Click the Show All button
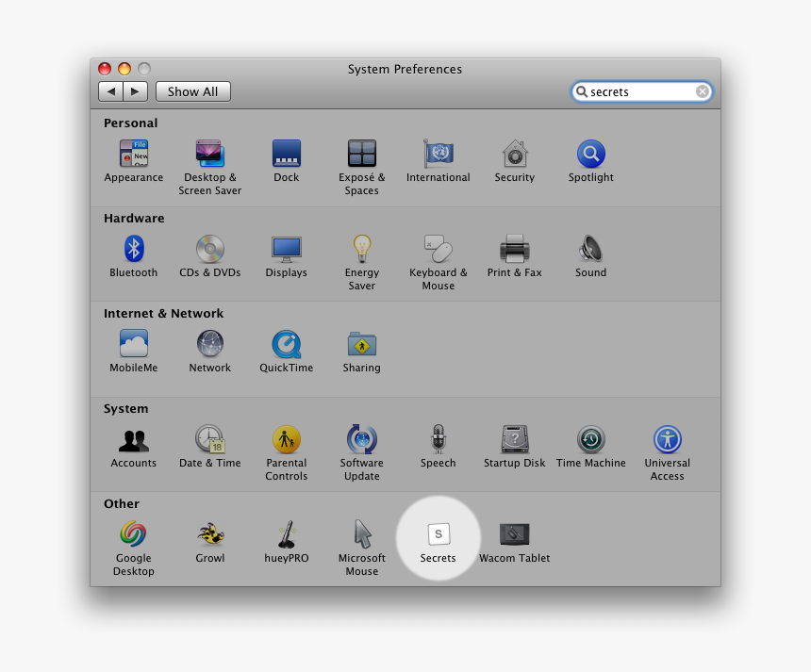The width and height of the screenshot is (811, 672). coord(193,91)
